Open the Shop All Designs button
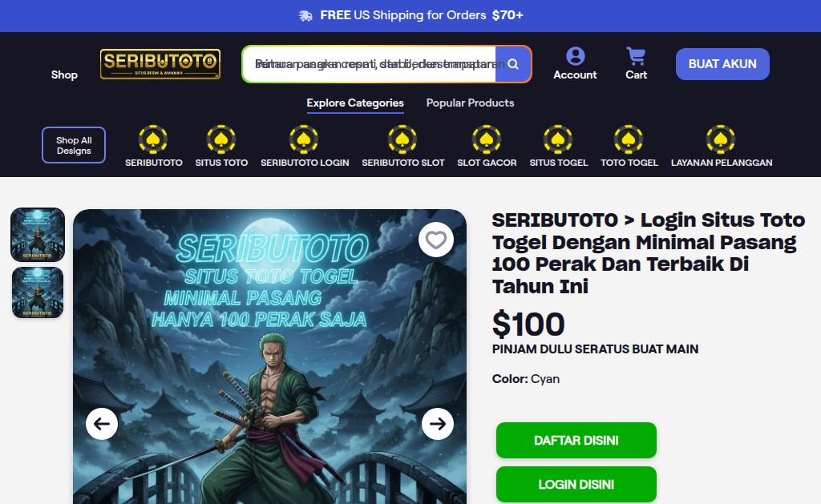This screenshot has height=504, width=821. 73,145
